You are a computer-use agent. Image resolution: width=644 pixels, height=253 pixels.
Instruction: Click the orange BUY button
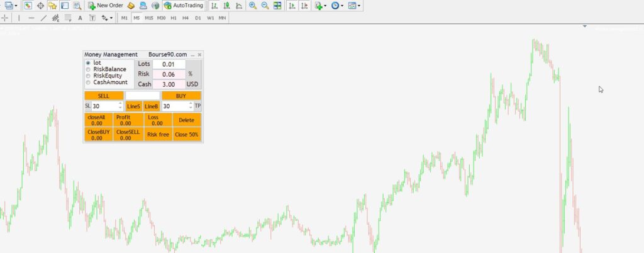(x=181, y=96)
